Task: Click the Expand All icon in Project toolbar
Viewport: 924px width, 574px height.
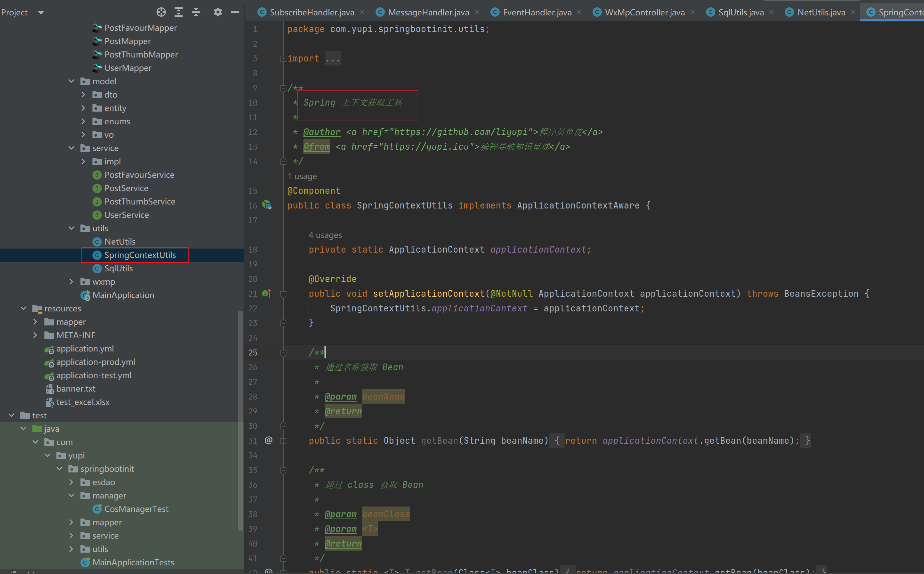Action: pos(178,12)
